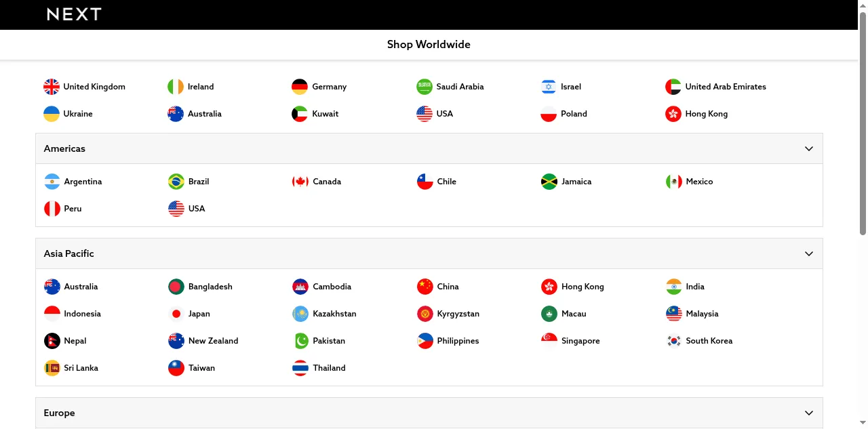Select the Brazil flag icon
The height and width of the screenshot is (429, 868).
[x=176, y=182]
